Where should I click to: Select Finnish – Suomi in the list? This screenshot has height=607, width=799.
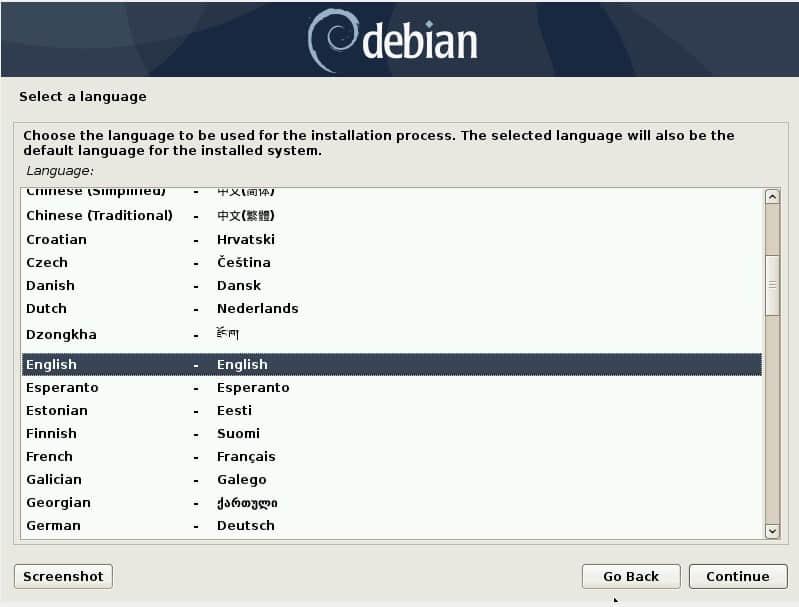coord(390,434)
